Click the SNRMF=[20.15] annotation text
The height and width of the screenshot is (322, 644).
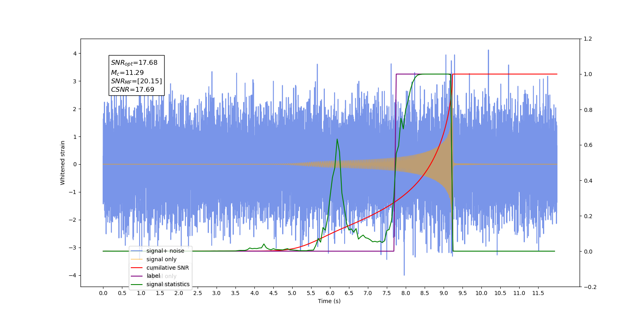click(136, 81)
